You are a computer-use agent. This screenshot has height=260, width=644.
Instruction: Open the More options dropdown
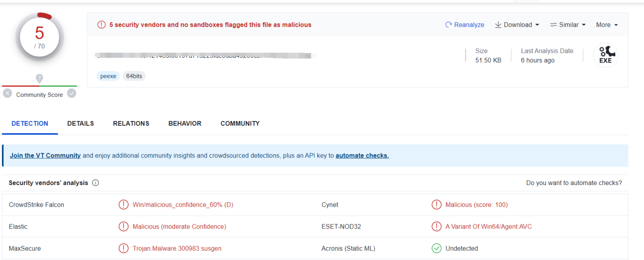point(607,25)
